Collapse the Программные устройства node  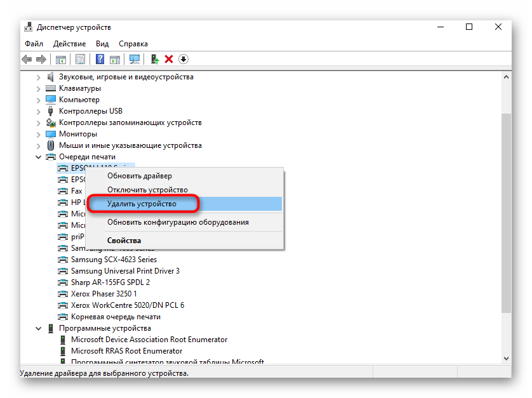(38, 328)
